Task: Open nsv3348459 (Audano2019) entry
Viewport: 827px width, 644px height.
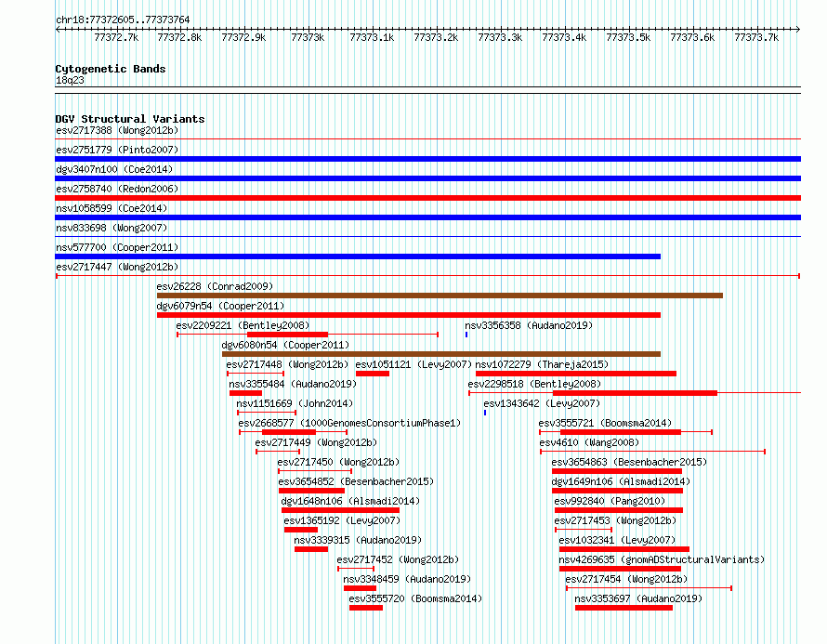Action: click(x=407, y=579)
